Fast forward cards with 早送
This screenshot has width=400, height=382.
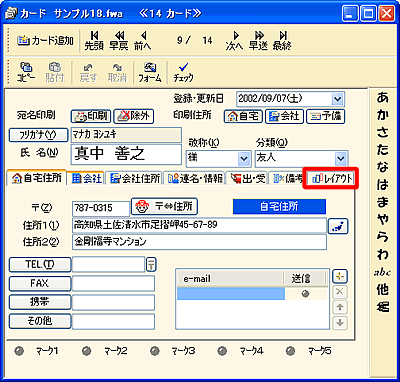click(258, 41)
